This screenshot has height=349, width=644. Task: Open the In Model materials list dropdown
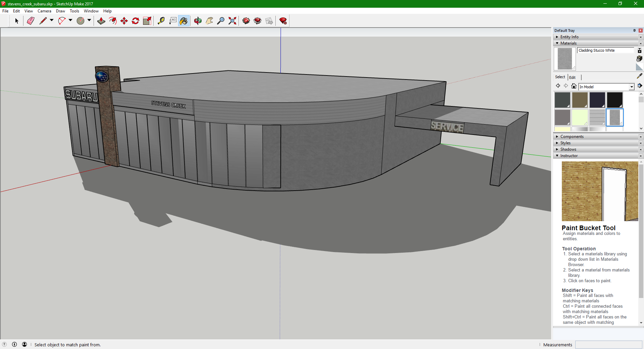(x=632, y=87)
